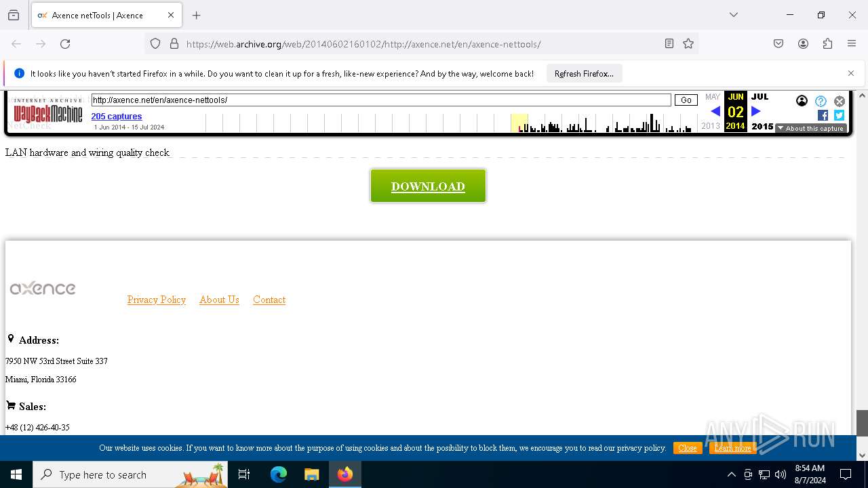Image resolution: width=868 pixels, height=488 pixels.
Task: Open the Windows Start menu
Action: pyautogui.click(x=16, y=474)
